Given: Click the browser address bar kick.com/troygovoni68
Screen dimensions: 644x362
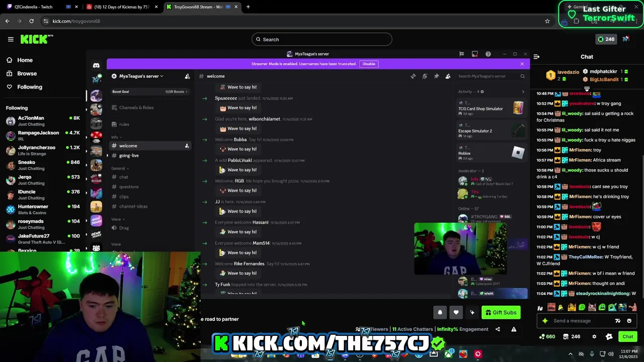Looking at the screenshot, I should [x=76, y=21].
